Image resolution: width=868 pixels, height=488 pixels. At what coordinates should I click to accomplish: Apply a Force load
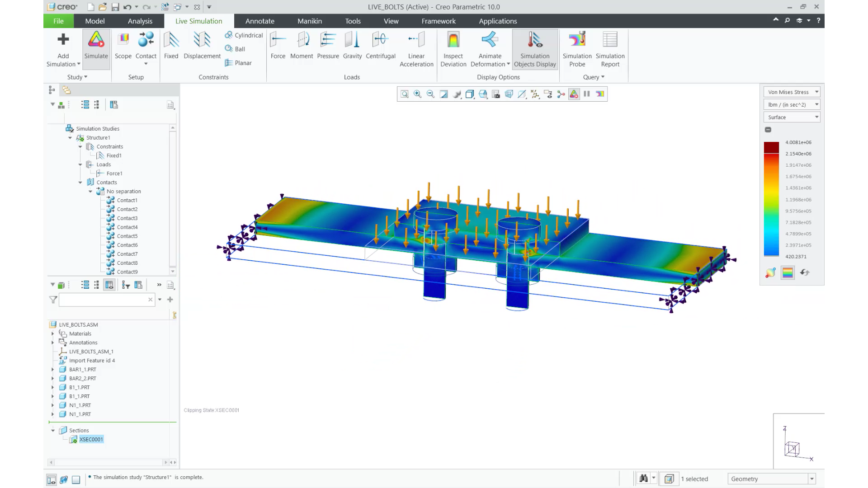pos(278,46)
